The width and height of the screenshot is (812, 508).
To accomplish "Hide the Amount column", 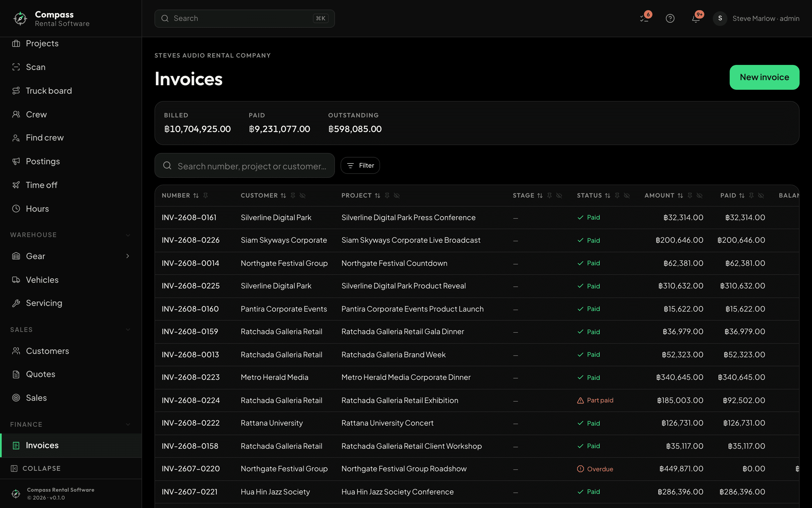I will point(700,196).
